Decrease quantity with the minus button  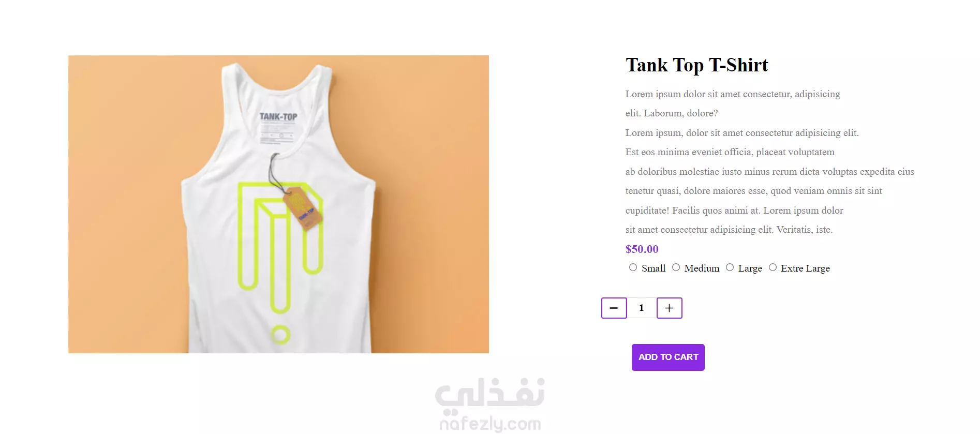click(614, 308)
